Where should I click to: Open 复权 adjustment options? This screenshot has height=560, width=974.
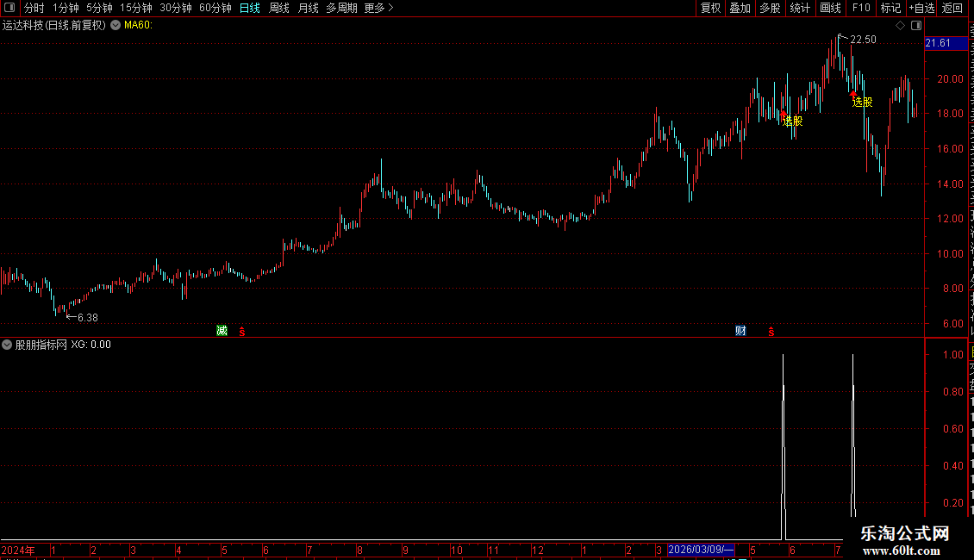710,8
